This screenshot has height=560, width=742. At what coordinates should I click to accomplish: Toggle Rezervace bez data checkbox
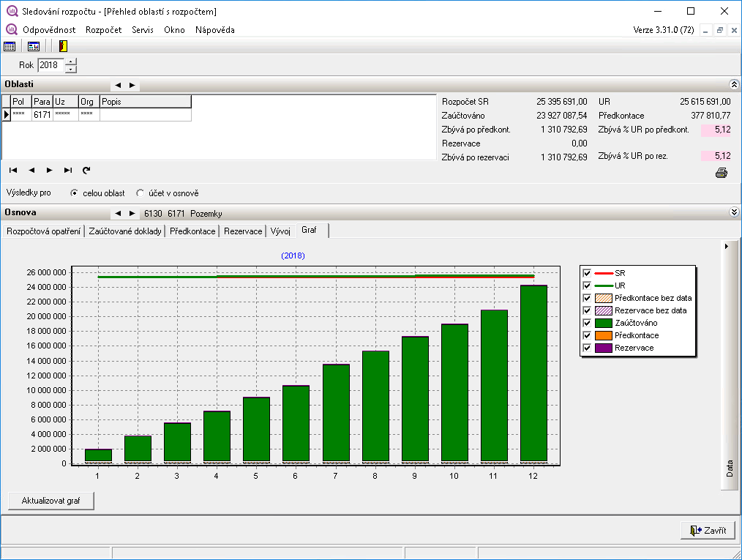tap(586, 310)
